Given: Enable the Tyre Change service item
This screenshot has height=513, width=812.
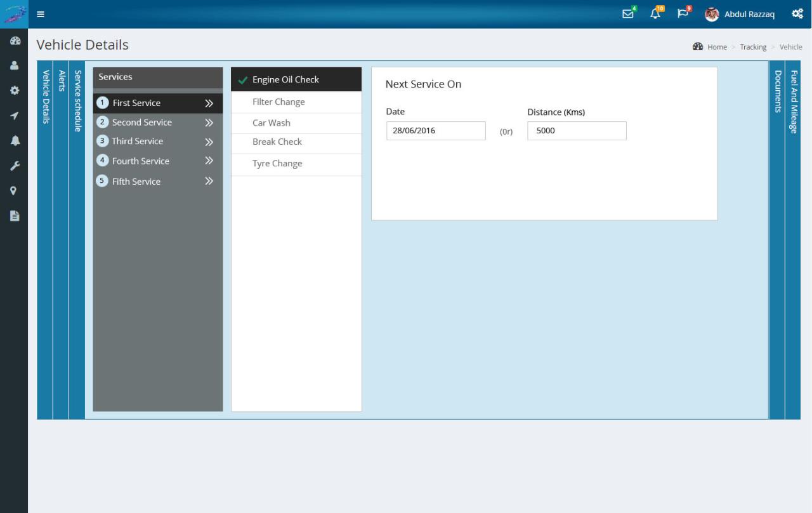Looking at the screenshot, I should click(x=277, y=163).
